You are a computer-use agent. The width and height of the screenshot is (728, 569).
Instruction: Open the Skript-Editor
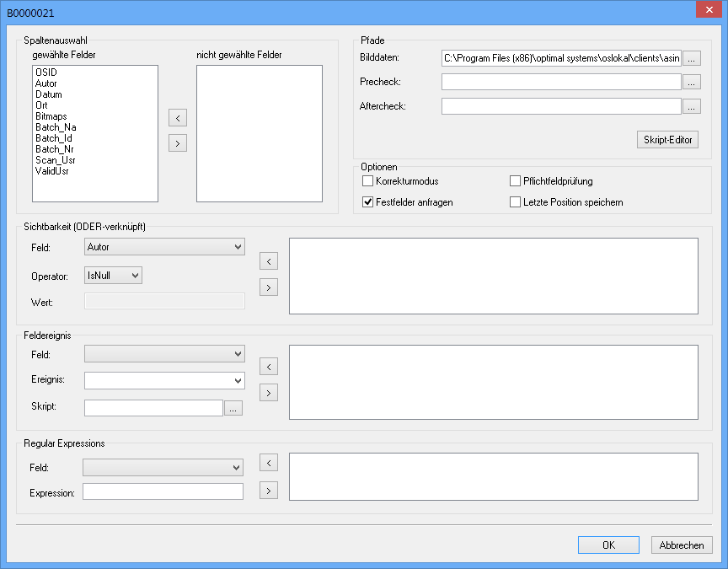click(x=667, y=139)
